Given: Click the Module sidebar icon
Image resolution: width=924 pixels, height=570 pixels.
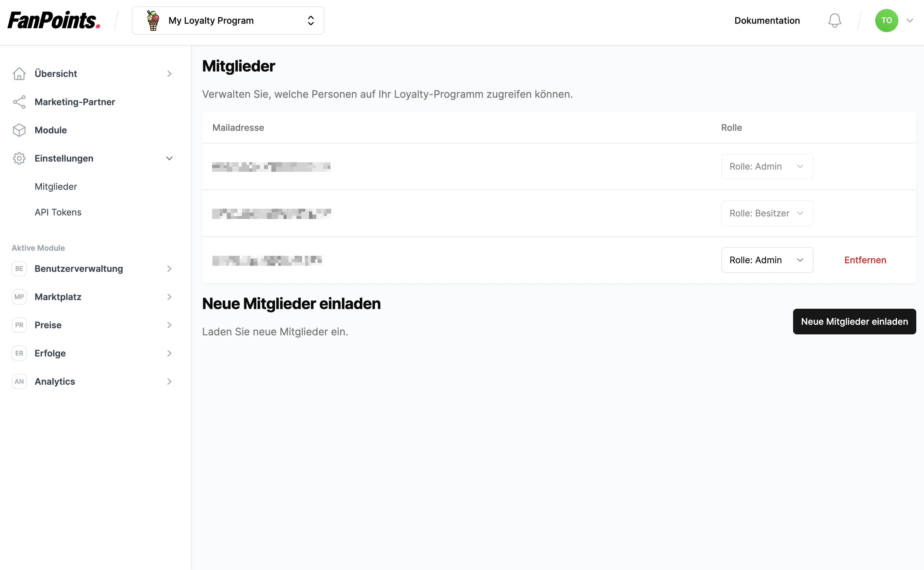Looking at the screenshot, I should [19, 130].
